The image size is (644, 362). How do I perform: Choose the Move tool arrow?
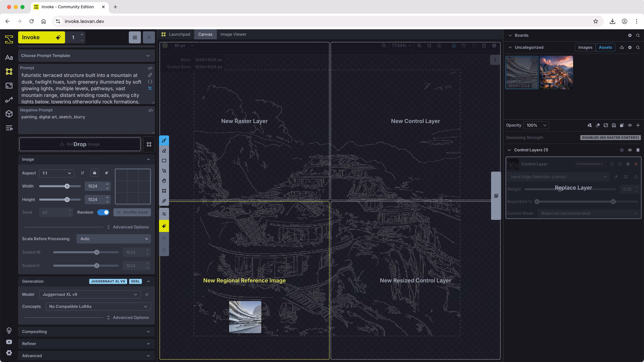[164, 171]
